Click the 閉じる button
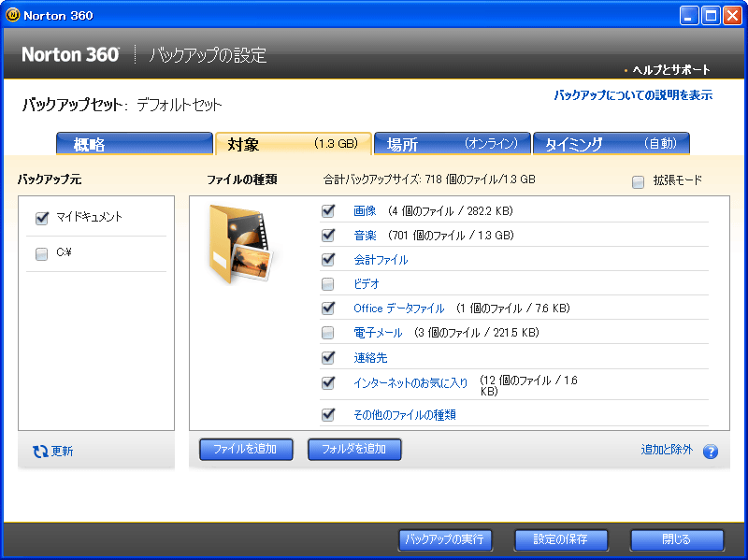This screenshot has width=748, height=560. pos(677,539)
